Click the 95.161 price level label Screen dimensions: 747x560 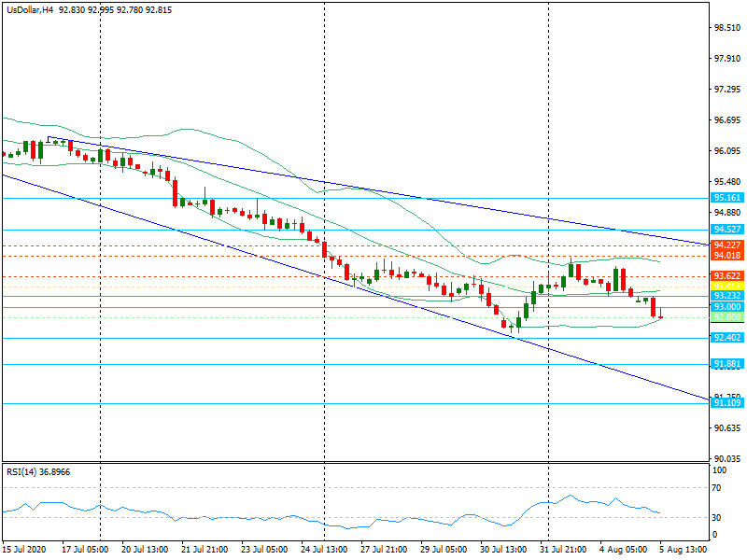pos(726,198)
